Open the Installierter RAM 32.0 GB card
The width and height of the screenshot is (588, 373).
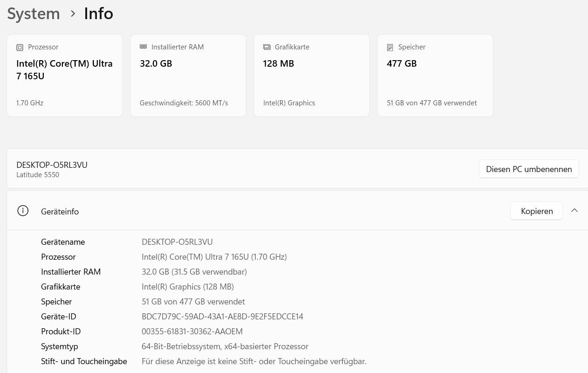coord(188,76)
